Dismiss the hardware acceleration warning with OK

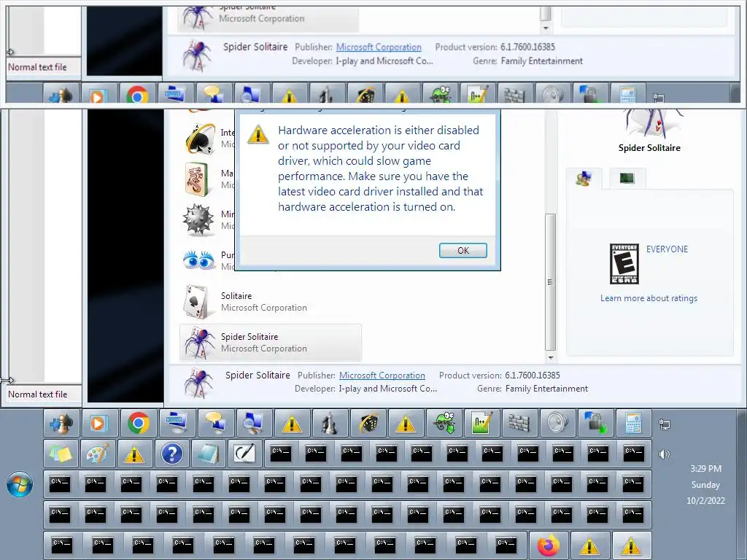(462, 251)
